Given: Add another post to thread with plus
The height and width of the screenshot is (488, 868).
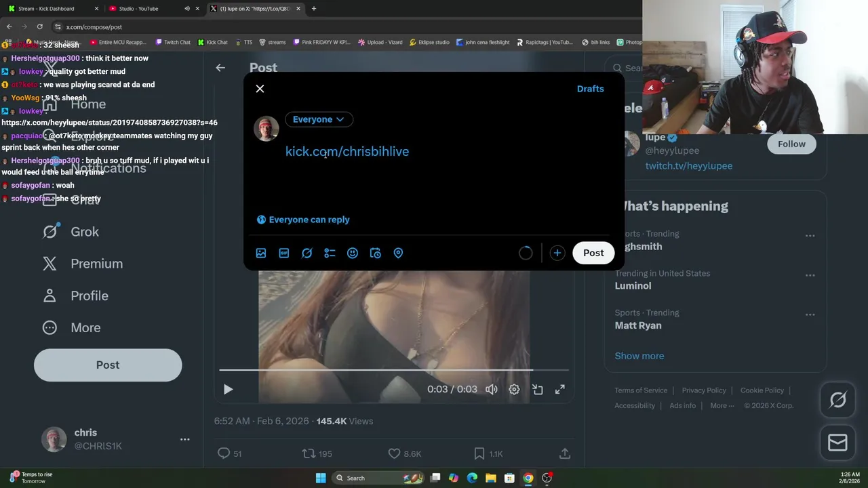Looking at the screenshot, I should 557,253.
